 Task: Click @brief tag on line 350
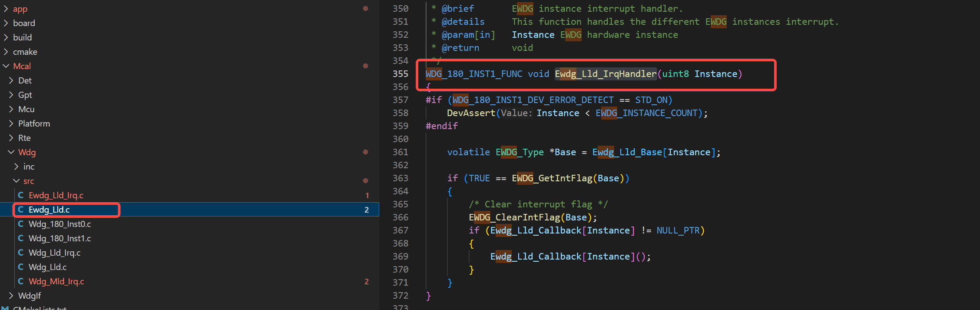[457, 9]
